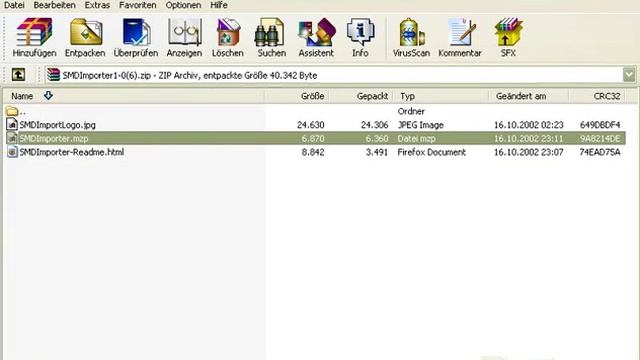Click the packed value 3.491
Image resolution: width=640 pixels, height=360 pixels.
tap(377, 152)
